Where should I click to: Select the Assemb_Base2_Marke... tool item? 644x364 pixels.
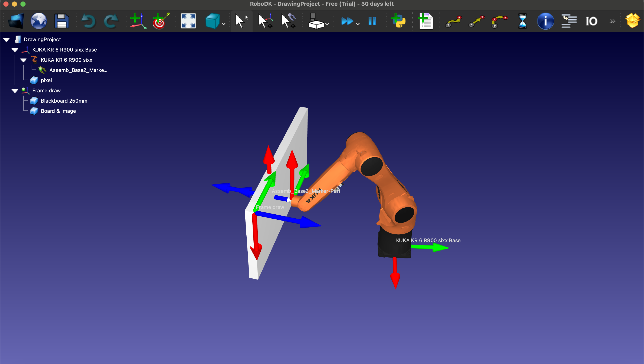tap(78, 70)
